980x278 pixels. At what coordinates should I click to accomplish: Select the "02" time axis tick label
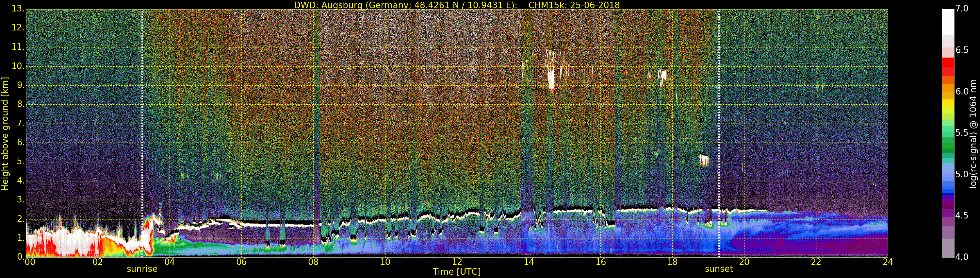point(98,262)
